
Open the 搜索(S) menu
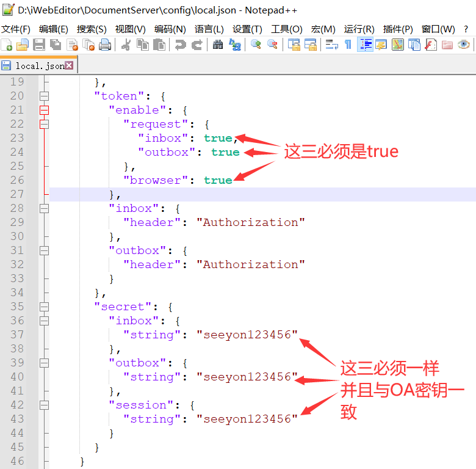[x=92, y=29]
